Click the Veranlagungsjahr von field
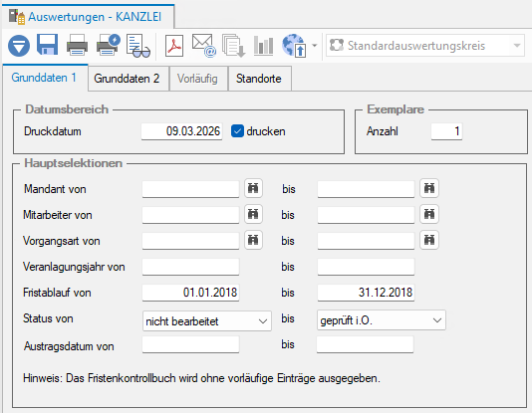This screenshot has height=413, width=532. [190, 267]
